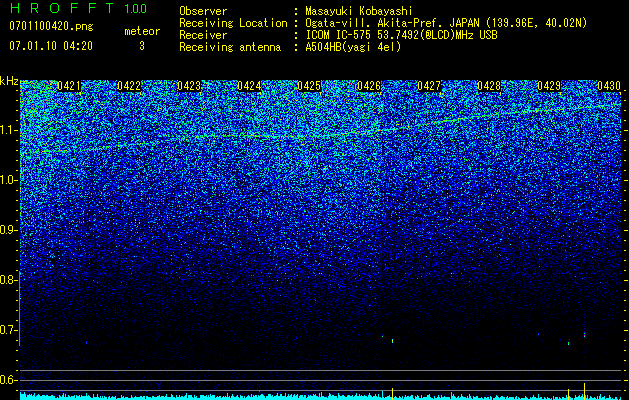Click the 0425 time marker

(309, 86)
